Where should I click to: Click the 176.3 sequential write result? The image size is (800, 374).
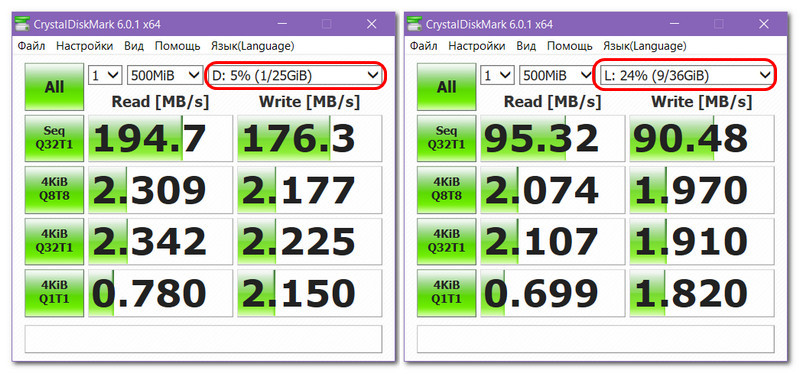(x=310, y=138)
